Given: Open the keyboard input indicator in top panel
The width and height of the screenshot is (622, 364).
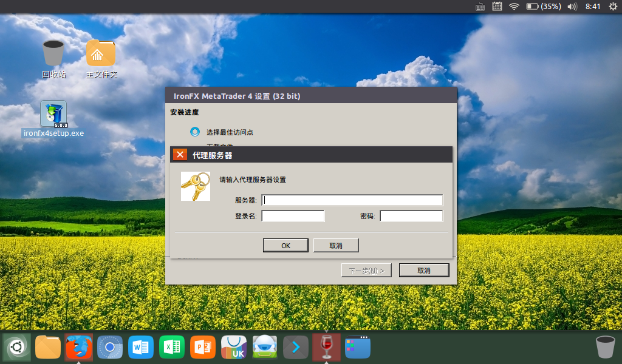Looking at the screenshot, I should [x=480, y=7].
